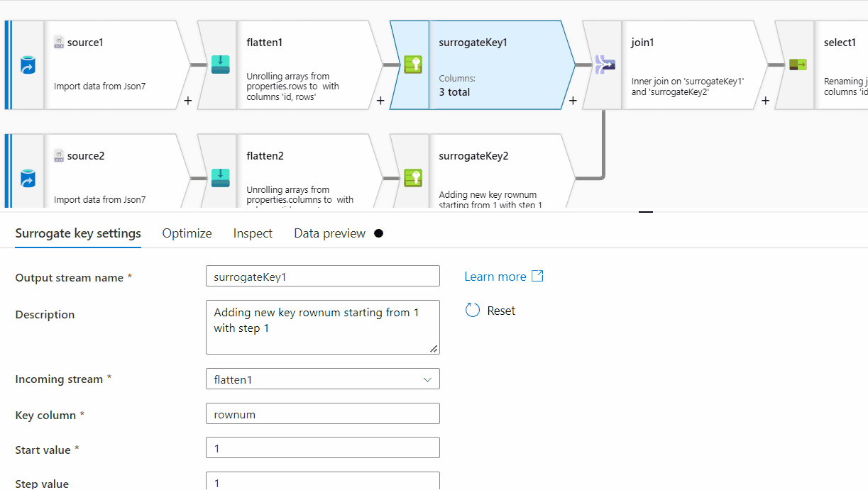Add a step after source1 with plus

coord(188,101)
